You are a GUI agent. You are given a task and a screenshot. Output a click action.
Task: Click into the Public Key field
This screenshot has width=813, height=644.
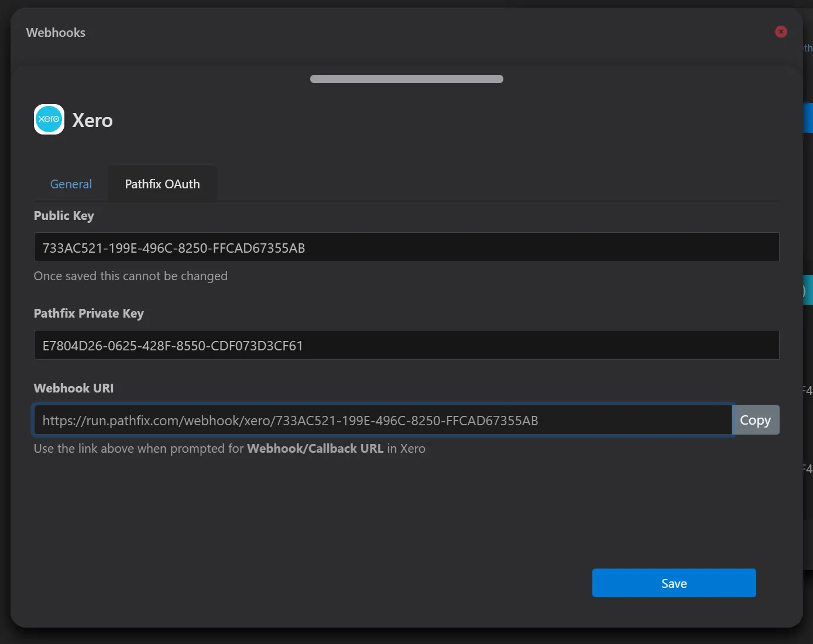pyautogui.click(x=406, y=247)
